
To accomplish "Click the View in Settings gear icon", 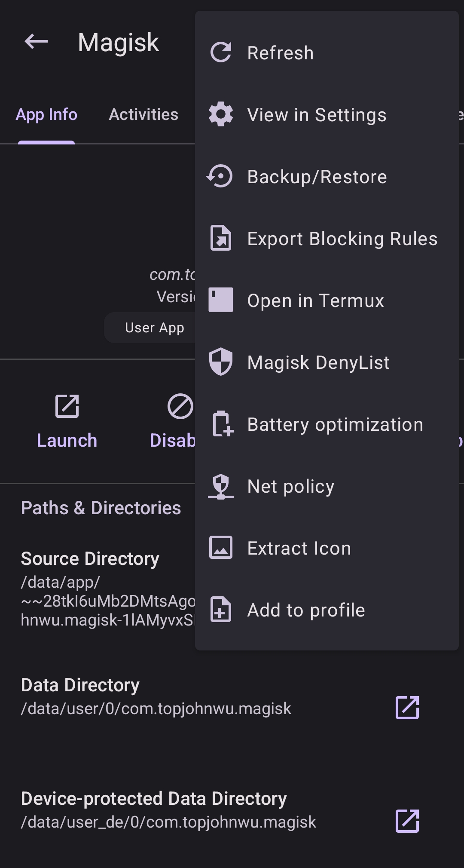I will (221, 115).
